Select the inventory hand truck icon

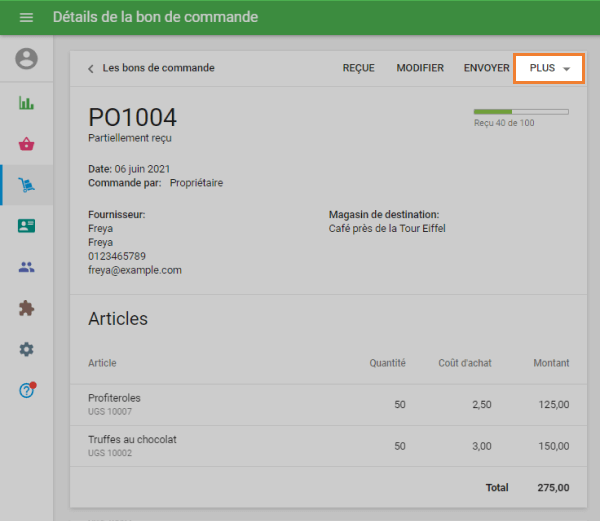tap(26, 184)
